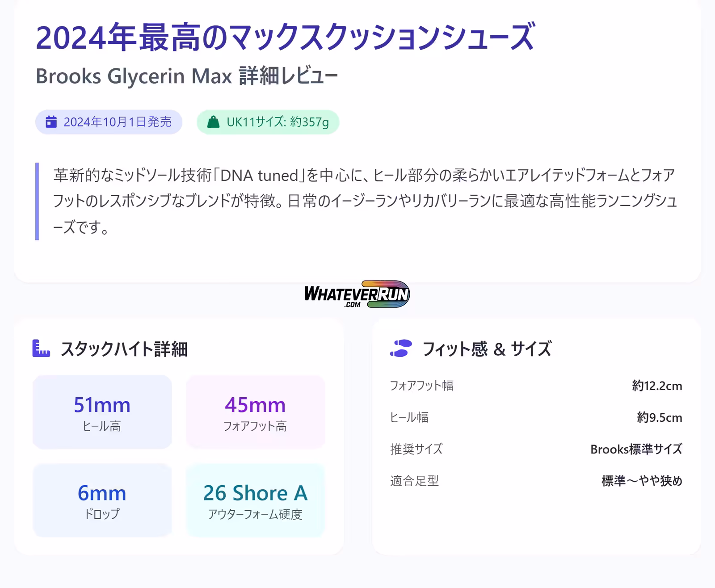This screenshot has height=588, width=715.
Task: Click the weight icon beside UK11 size
Action: (214, 122)
